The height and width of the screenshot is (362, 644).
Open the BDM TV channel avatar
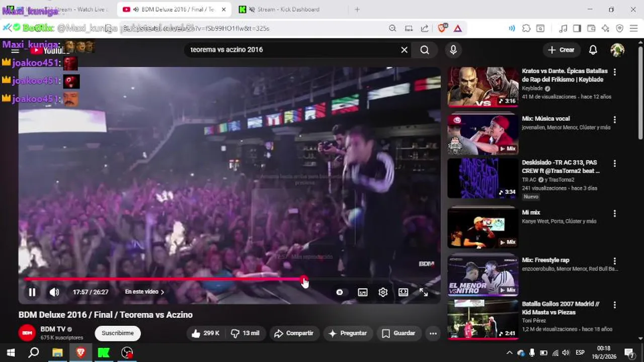pyautogui.click(x=27, y=333)
